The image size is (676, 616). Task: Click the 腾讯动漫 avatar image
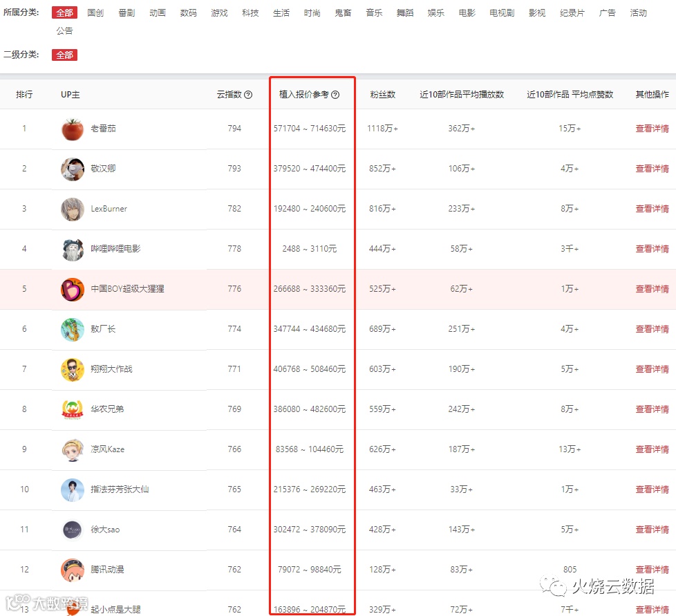[73, 570]
